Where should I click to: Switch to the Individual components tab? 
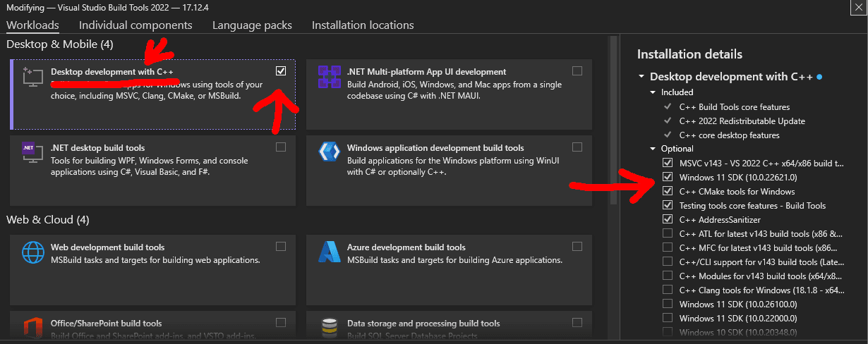(x=135, y=25)
